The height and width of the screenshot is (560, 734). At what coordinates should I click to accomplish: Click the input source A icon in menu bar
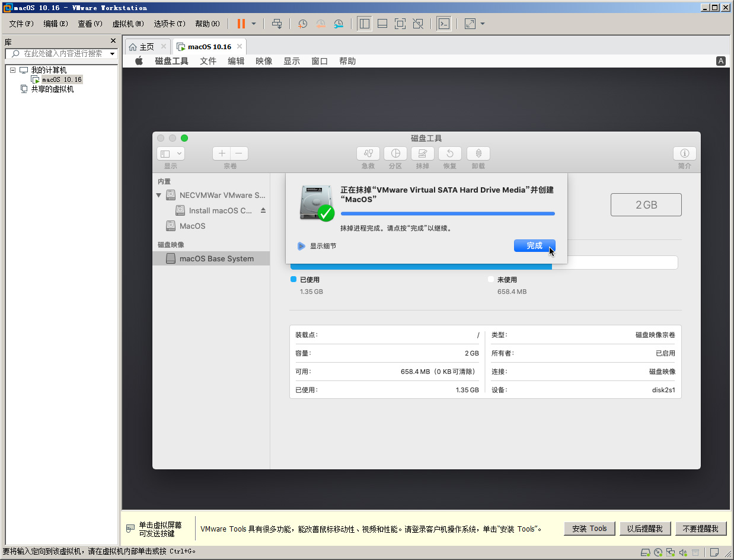pyautogui.click(x=721, y=61)
